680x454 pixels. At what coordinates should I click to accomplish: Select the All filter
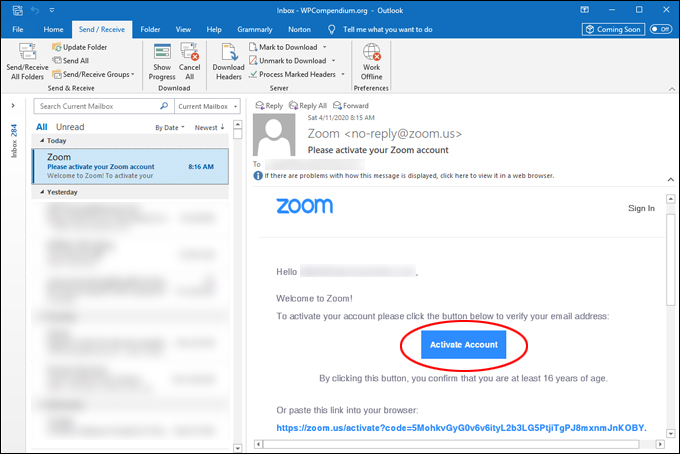coord(42,127)
